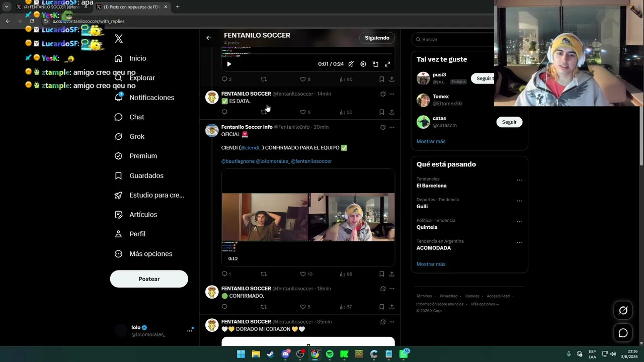Open the floating messages button
644x362 pixels.
[623, 333]
